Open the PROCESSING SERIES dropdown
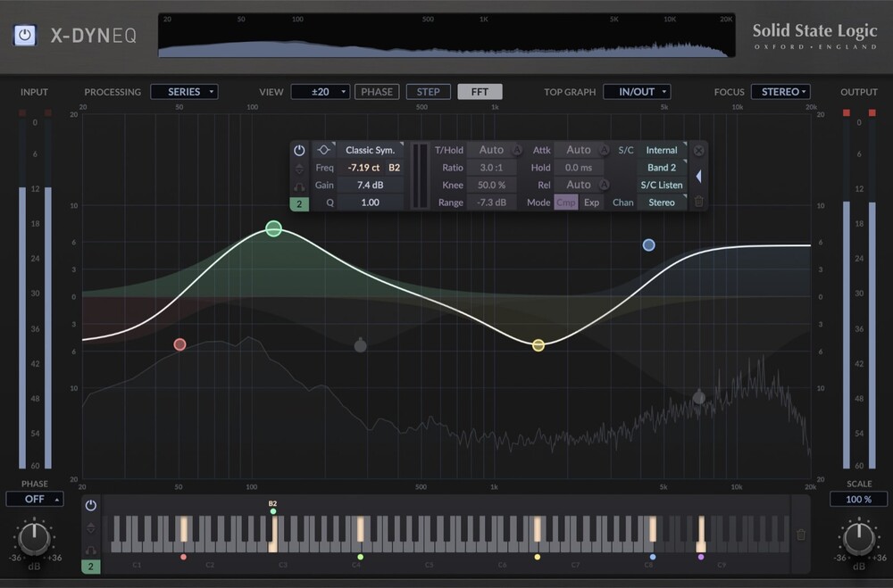 183,91
